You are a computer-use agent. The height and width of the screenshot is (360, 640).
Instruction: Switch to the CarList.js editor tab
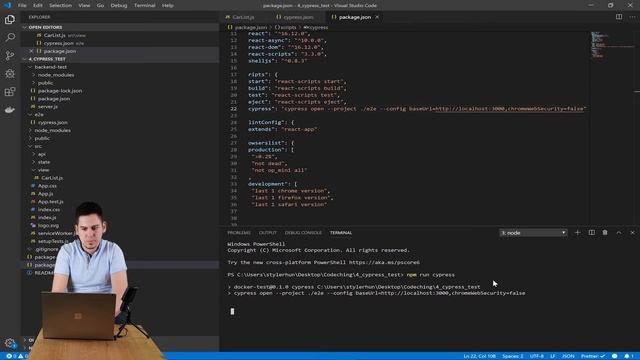click(243, 17)
